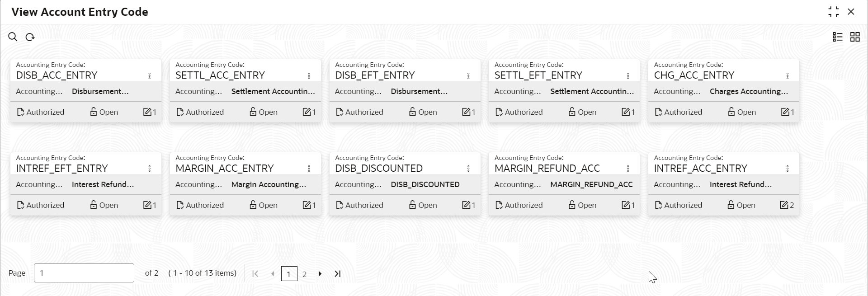The image size is (868, 296).
Task: Click the refresh icon
Action: (30, 37)
